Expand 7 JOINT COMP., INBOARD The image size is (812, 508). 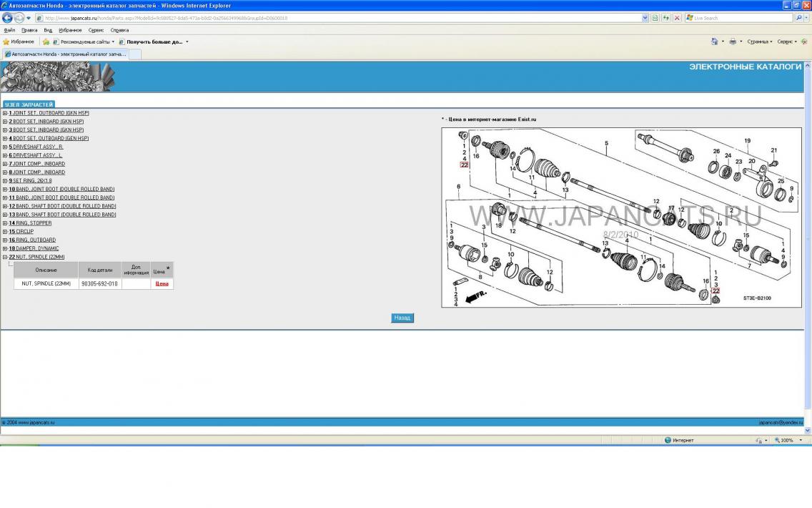coord(5,164)
